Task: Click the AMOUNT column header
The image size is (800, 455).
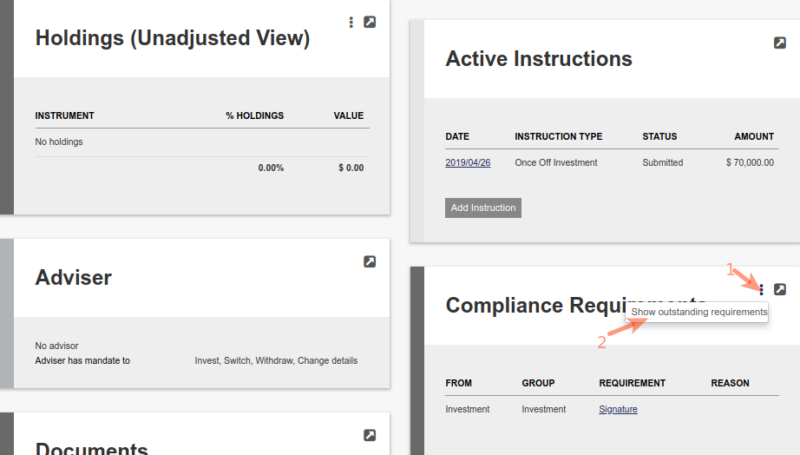Action: pyautogui.click(x=754, y=137)
